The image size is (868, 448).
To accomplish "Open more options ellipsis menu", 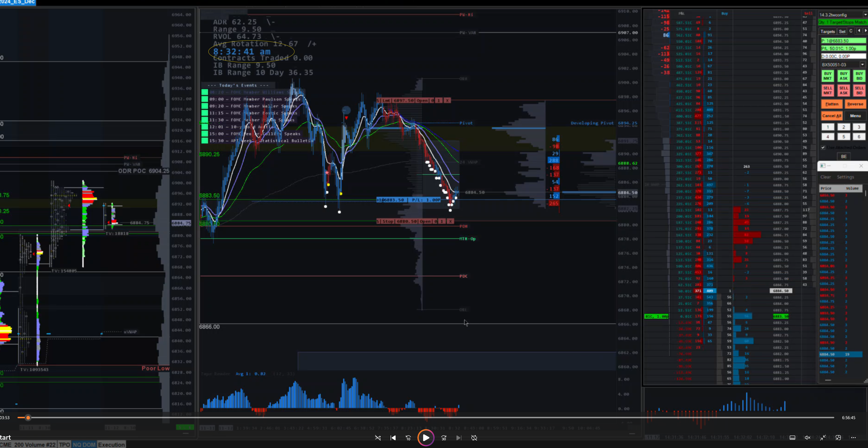I will pos(853,438).
